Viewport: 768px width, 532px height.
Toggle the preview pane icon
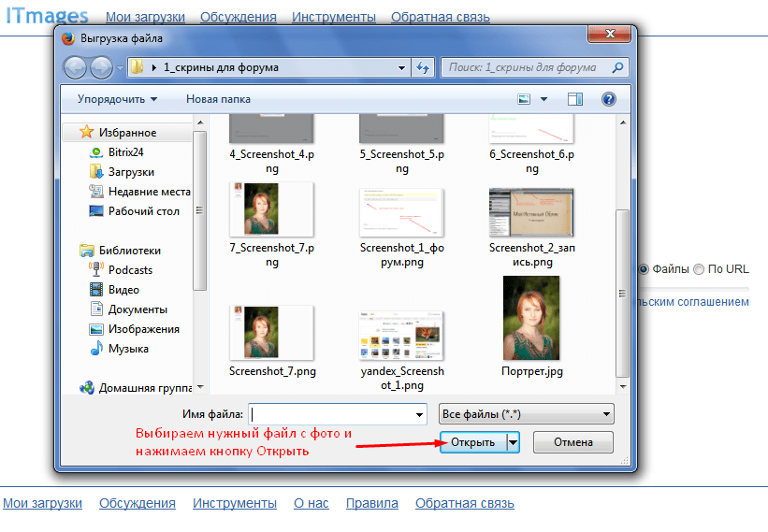[x=574, y=99]
